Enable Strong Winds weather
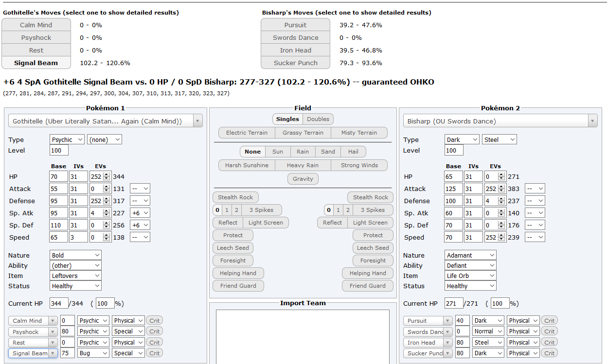Image resolution: width=607 pixels, height=364 pixels. tap(359, 165)
